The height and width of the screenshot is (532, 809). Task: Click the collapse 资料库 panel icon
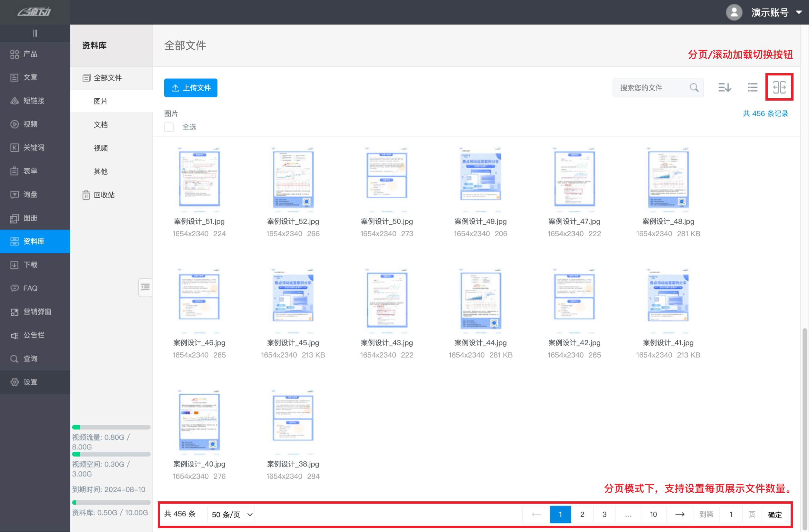coord(145,287)
